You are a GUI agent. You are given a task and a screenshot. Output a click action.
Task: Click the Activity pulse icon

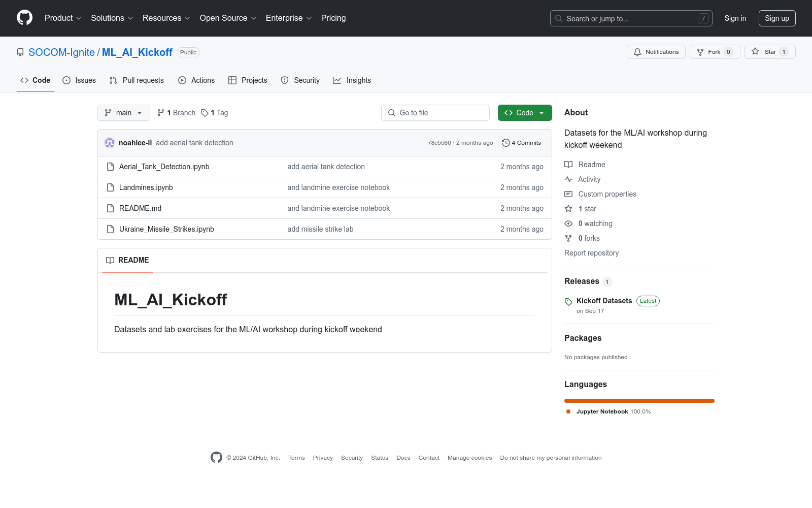(568, 179)
